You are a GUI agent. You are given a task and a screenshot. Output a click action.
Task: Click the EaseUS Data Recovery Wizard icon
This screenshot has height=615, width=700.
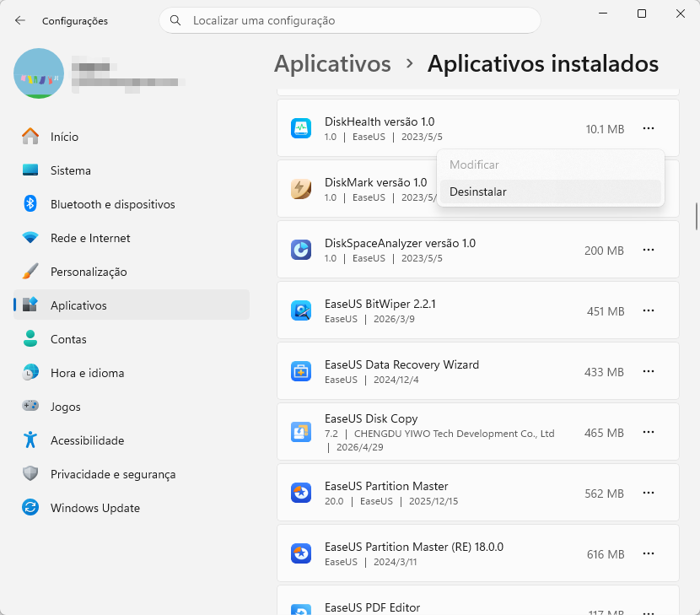click(x=301, y=371)
